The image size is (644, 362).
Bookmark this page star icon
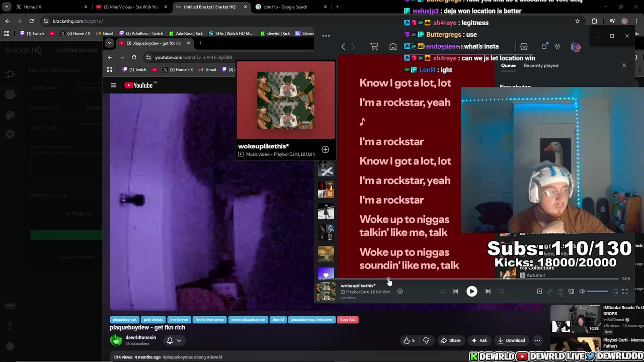point(578,21)
